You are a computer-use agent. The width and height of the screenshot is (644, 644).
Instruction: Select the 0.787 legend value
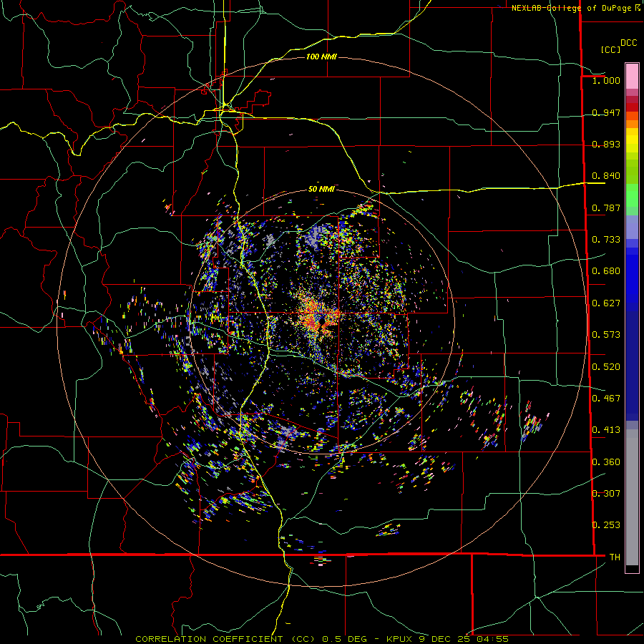(606, 208)
